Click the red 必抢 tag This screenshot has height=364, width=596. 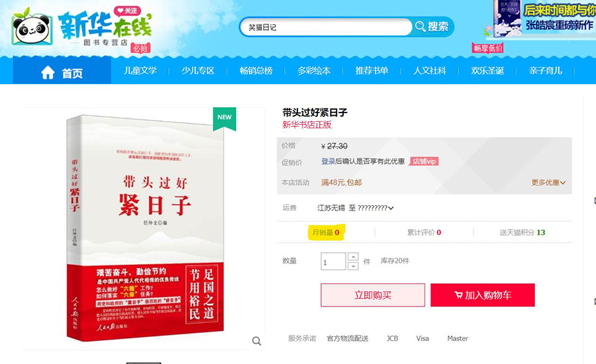pos(140,48)
